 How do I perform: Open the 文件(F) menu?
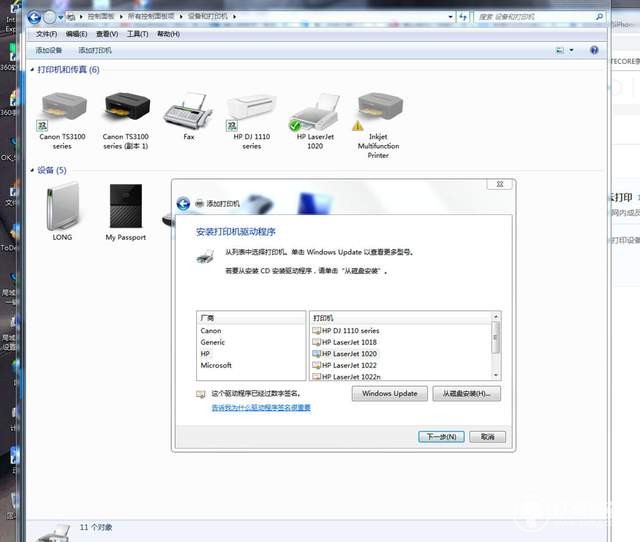[x=47, y=34]
